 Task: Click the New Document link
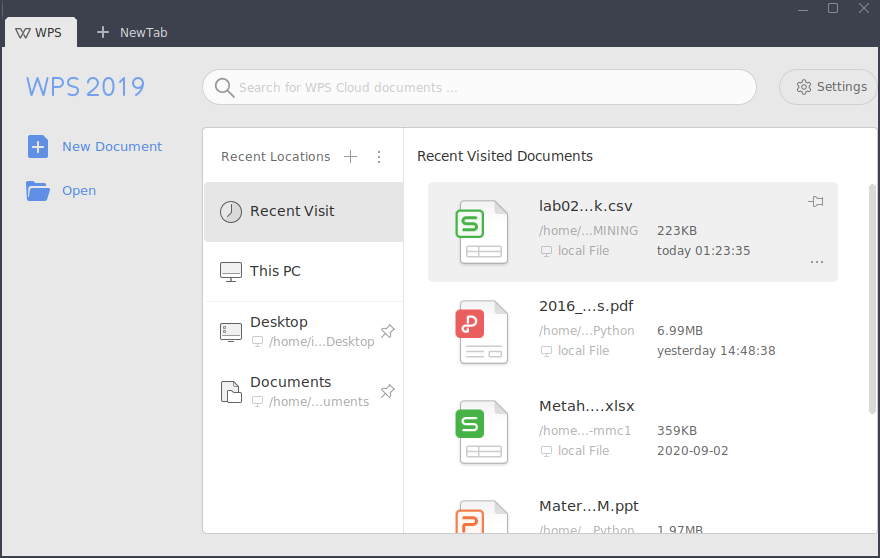112,147
